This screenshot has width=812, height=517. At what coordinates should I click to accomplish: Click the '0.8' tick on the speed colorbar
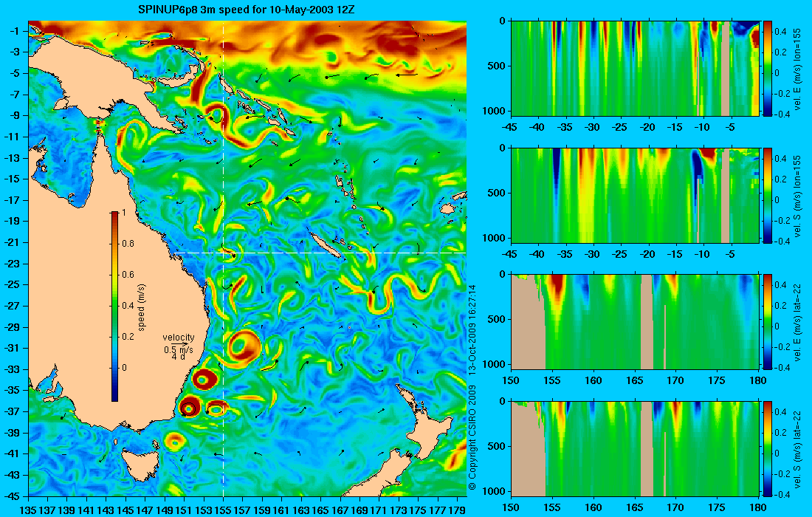click(x=128, y=244)
